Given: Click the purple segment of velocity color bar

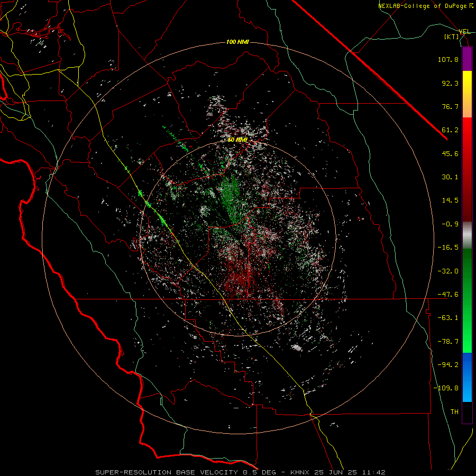Looking at the screenshot, I should click(x=467, y=59).
